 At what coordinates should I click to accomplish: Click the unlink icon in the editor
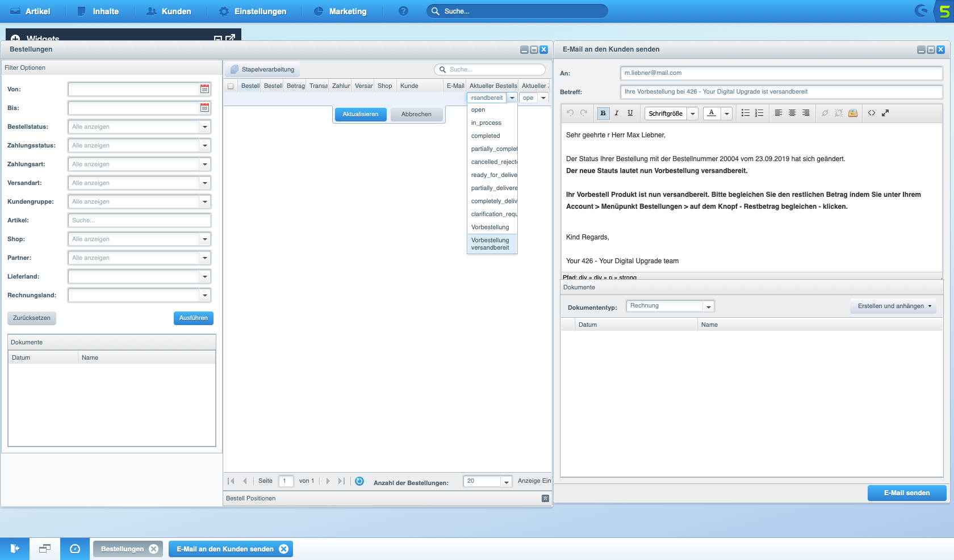point(839,113)
